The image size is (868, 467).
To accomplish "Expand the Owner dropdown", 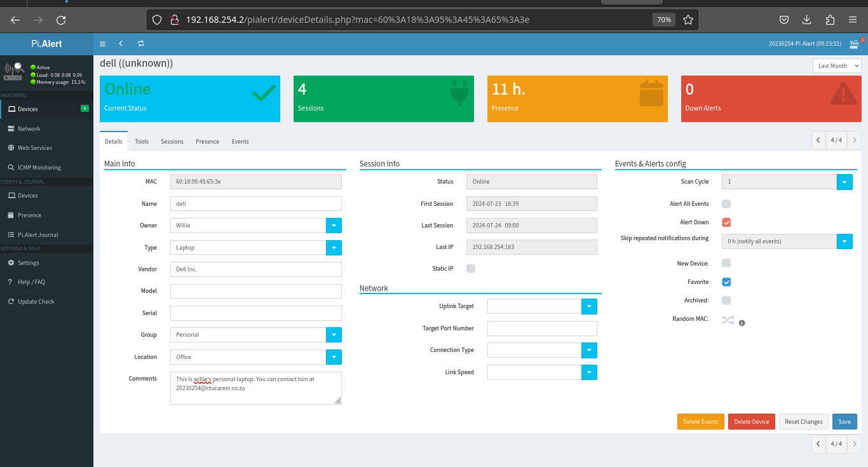I will point(334,226).
